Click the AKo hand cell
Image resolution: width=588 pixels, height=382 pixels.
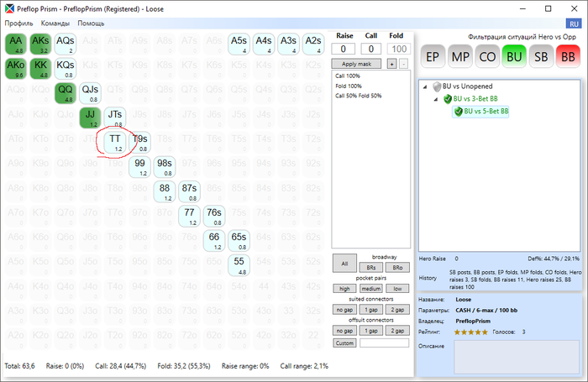click(16, 69)
